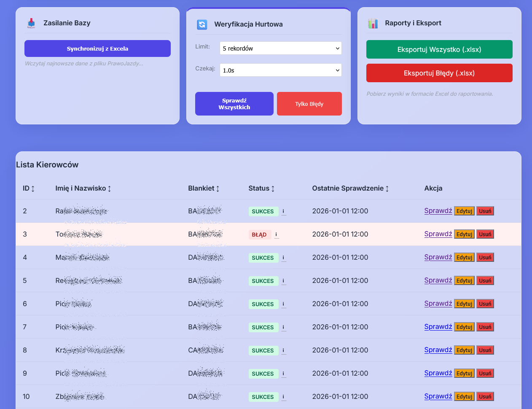532x409 pixels.
Task: Open info icon for driver ID 10
Action: pos(283,397)
